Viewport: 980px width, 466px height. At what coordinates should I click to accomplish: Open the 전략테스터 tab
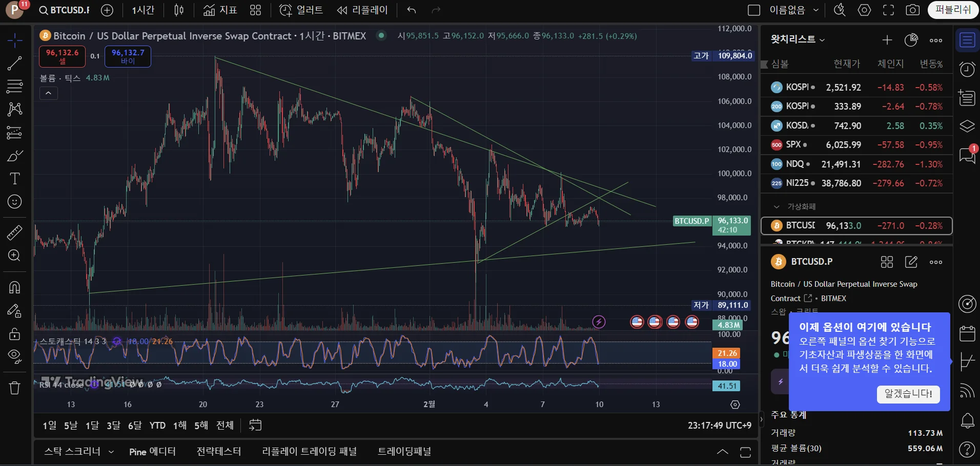click(219, 452)
